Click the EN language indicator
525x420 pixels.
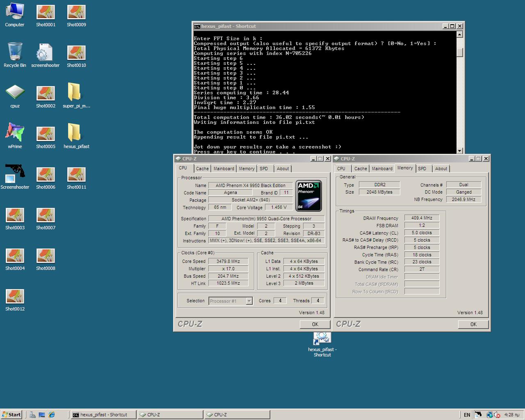point(467,415)
